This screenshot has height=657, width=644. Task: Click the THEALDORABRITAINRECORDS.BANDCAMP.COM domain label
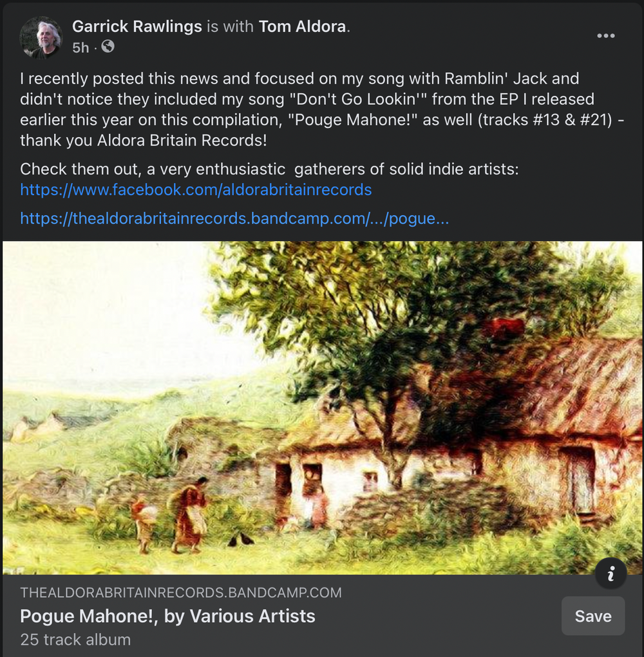click(x=181, y=593)
